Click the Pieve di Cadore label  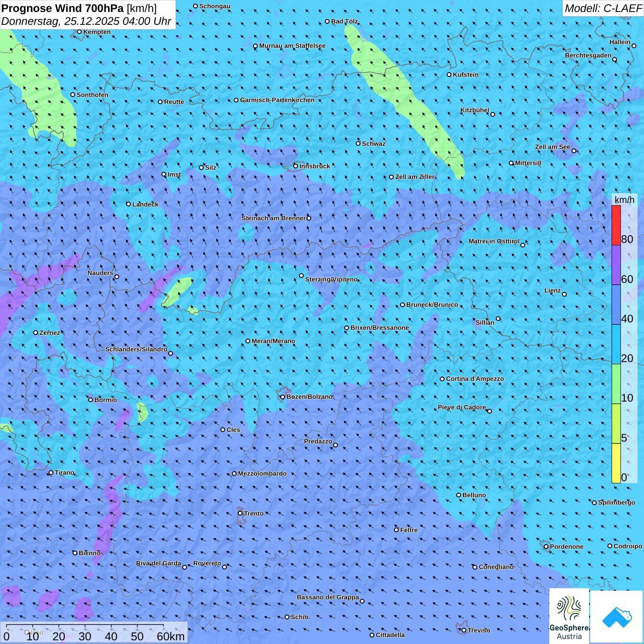click(462, 407)
